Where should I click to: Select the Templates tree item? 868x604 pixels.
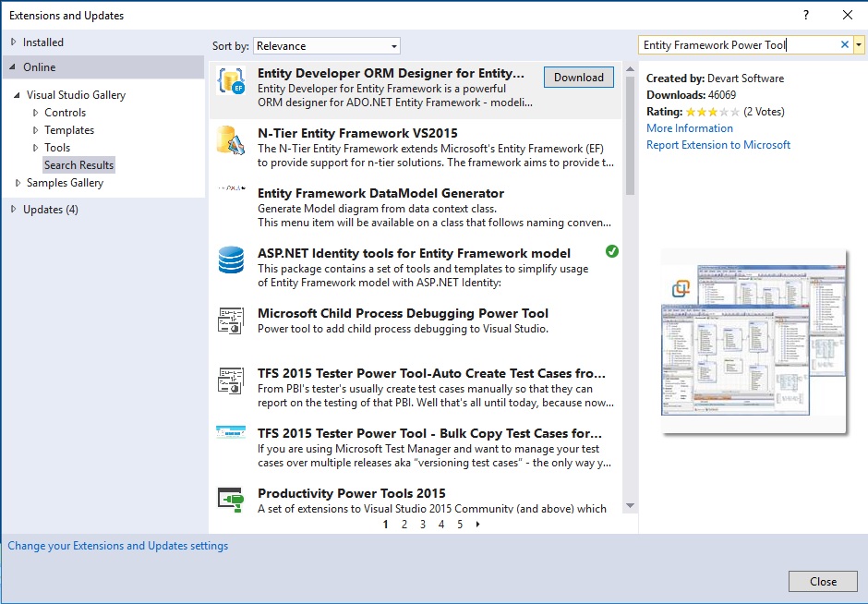(69, 130)
